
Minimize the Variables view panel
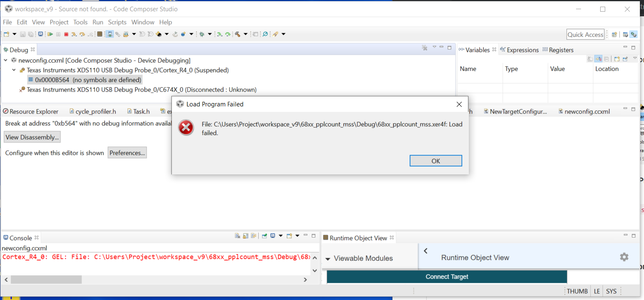(x=625, y=47)
